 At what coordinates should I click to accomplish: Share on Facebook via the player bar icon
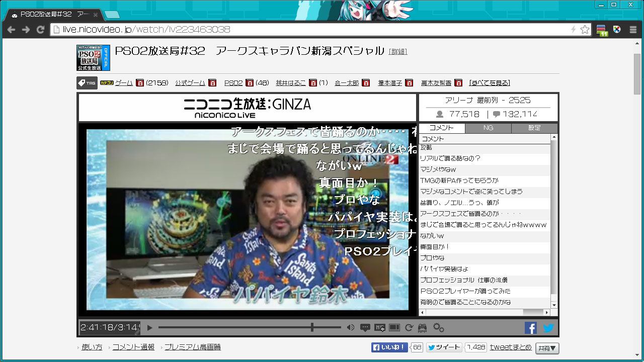pyautogui.click(x=531, y=328)
